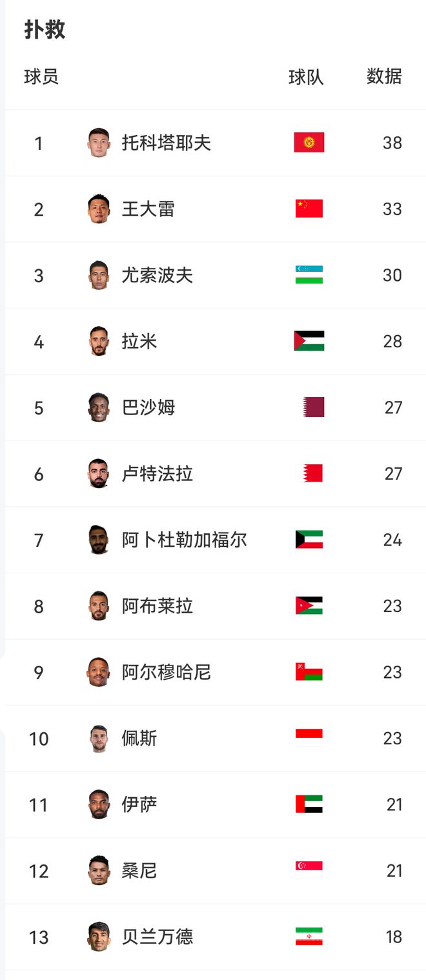This screenshot has height=980, width=426.
Task: Open player 托科塔耶夫's avatar
Action: (x=99, y=143)
